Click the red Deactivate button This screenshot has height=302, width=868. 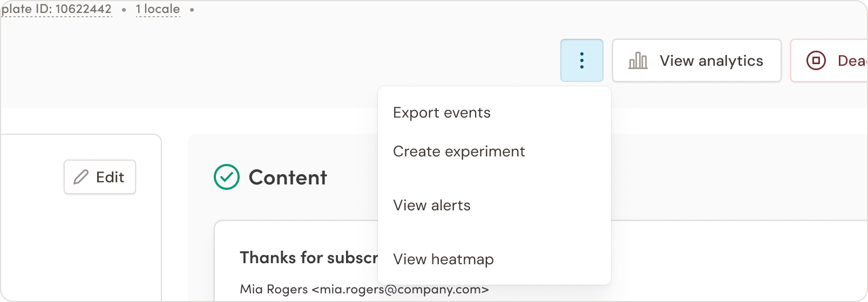tap(829, 60)
